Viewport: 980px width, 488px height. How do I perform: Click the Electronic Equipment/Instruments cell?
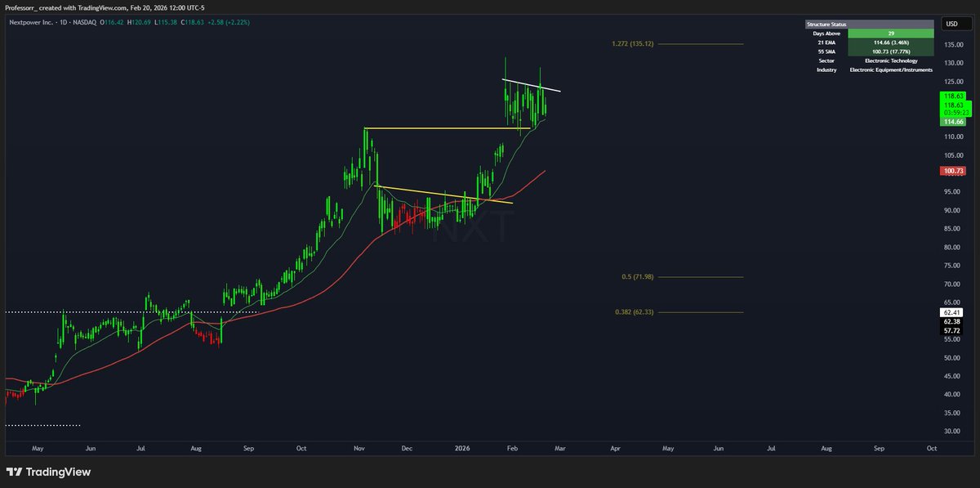(889, 69)
